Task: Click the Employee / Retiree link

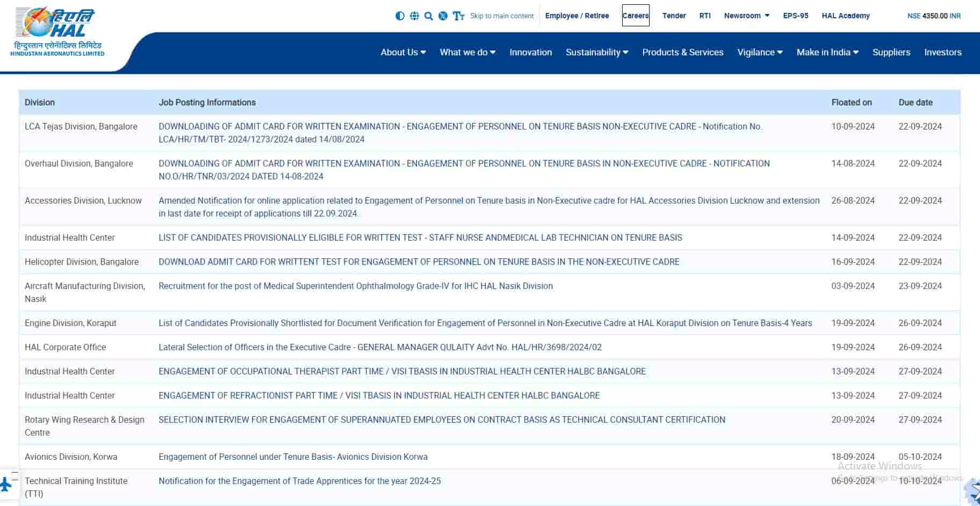Action: [577, 16]
